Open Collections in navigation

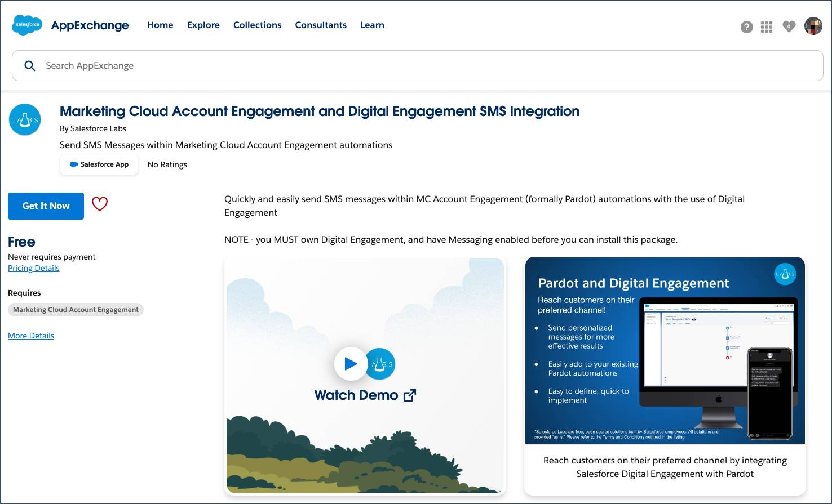click(258, 25)
